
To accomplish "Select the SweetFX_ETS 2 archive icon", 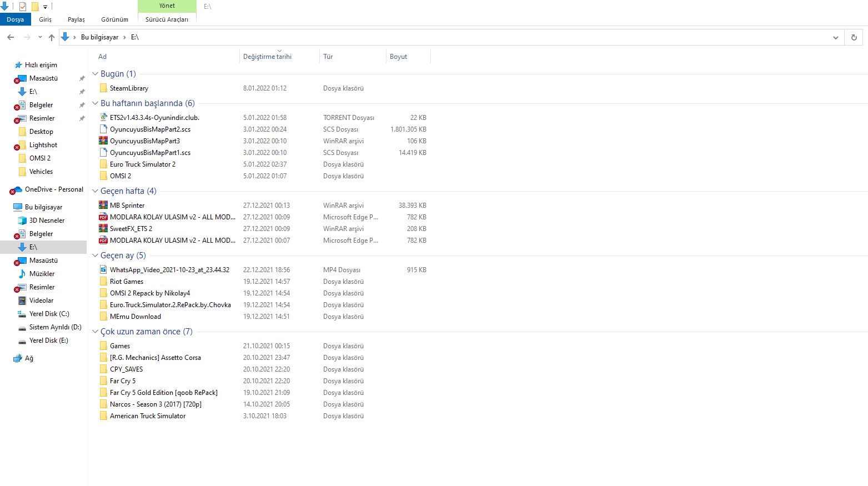I will tap(103, 229).
